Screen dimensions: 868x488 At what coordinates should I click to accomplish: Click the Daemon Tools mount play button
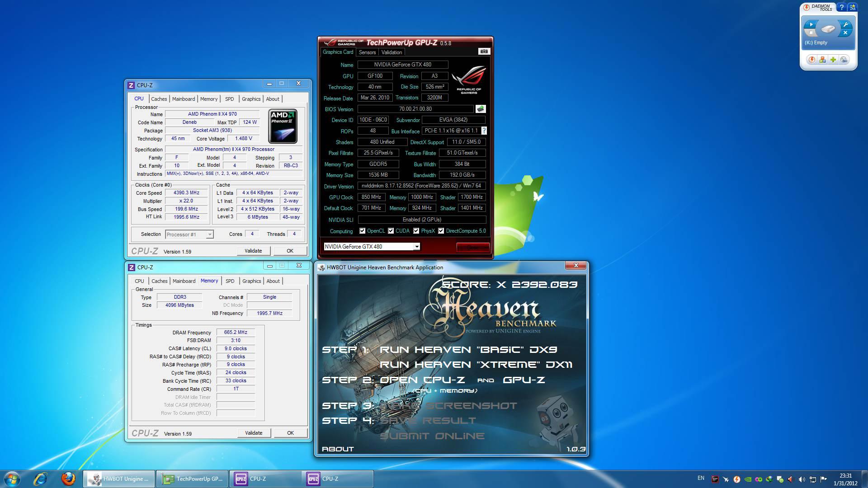point(811,24)
